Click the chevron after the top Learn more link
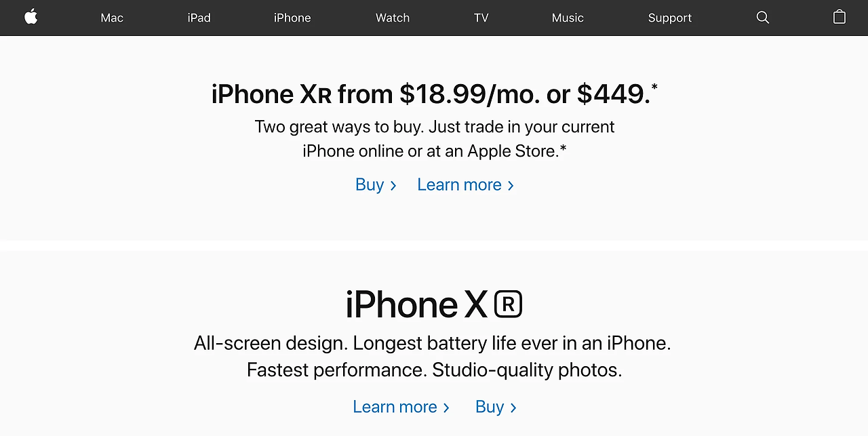The width and height of the screenshot is (868, 436). coord(511,185)
